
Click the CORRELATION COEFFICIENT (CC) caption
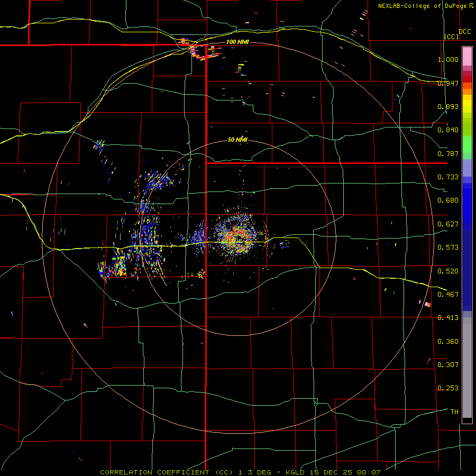[167, 472]
